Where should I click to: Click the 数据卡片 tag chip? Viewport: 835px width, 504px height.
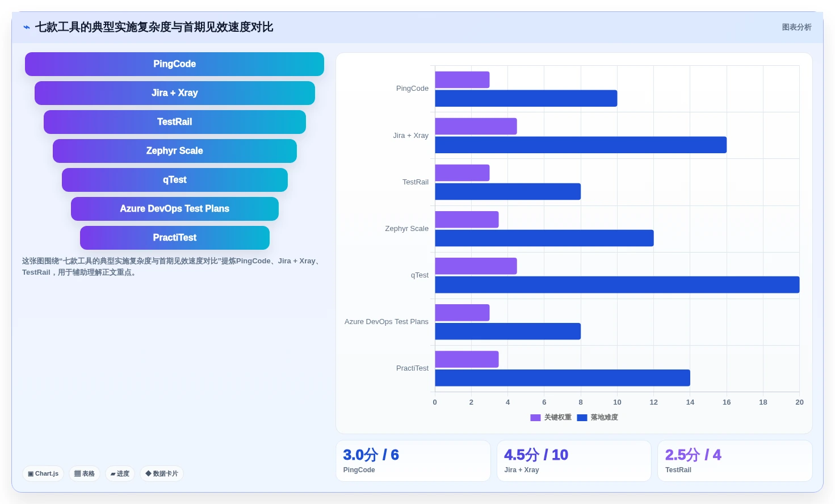pos(162,473)
